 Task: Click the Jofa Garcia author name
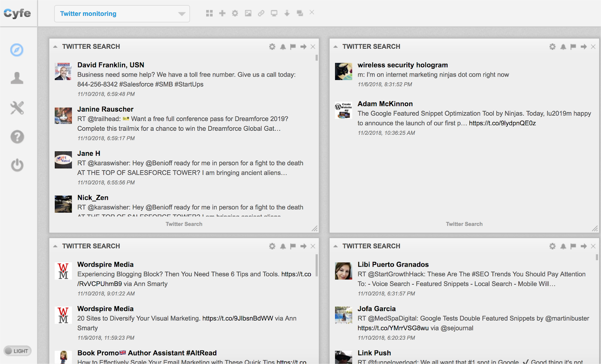click(376, 309)
